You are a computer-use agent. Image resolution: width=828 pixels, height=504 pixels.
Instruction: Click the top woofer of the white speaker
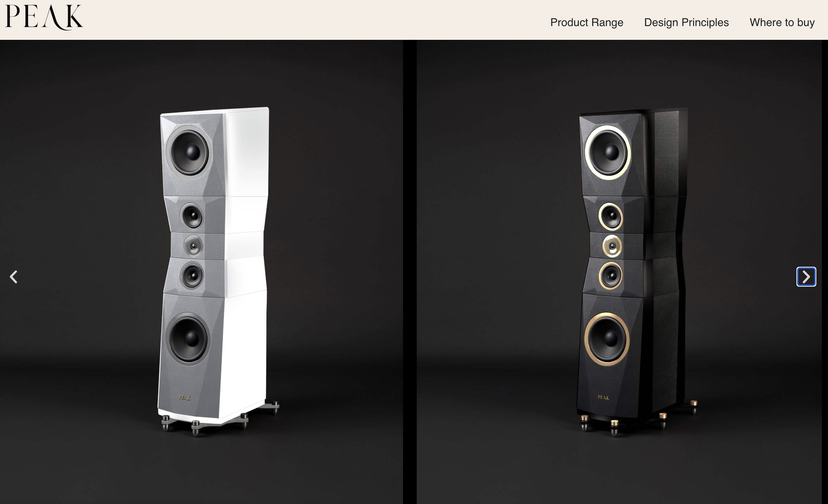tap(188, 152)
